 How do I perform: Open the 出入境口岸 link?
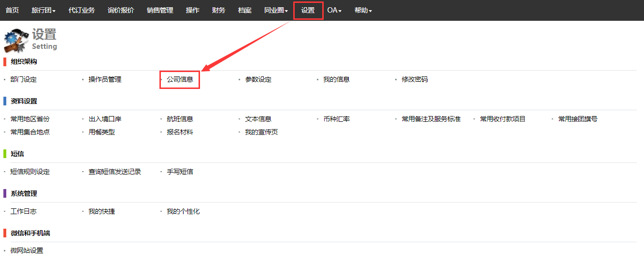(105, 119)
